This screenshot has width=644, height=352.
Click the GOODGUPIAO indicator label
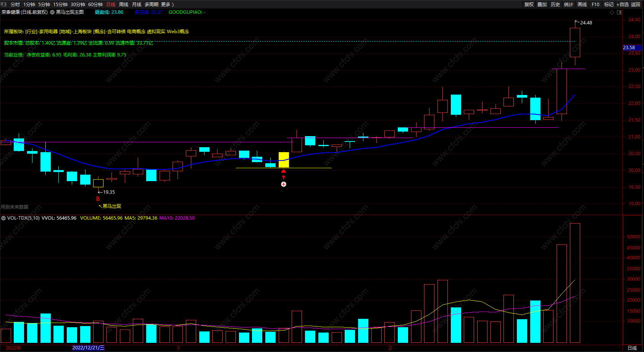click(x=187, y=12)
